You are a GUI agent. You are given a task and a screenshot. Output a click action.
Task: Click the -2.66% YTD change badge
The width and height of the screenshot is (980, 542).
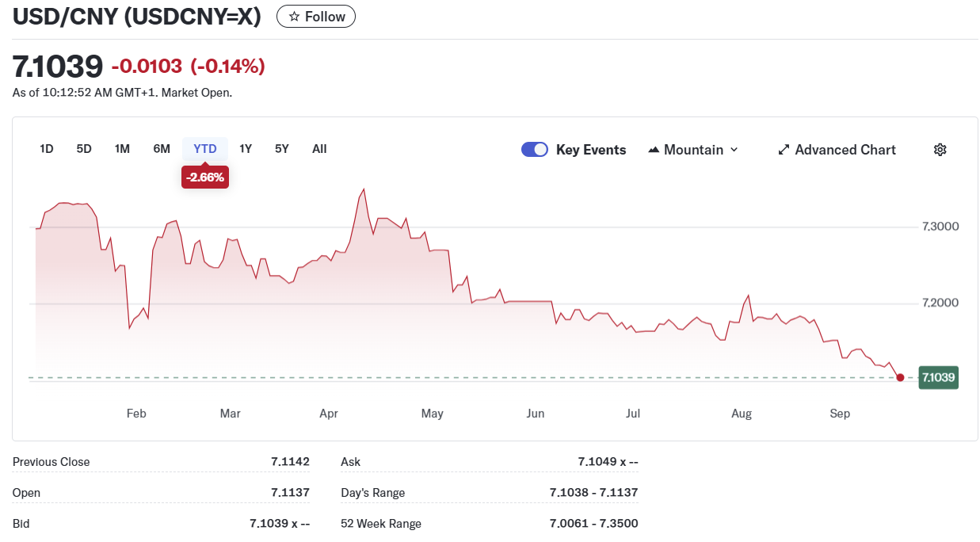(x=205, y=177)
